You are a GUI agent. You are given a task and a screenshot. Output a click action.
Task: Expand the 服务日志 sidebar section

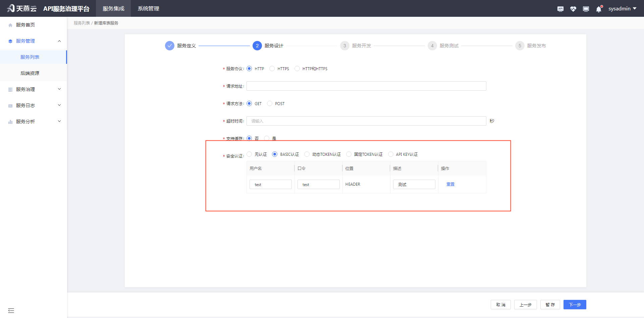pos(34,105)
